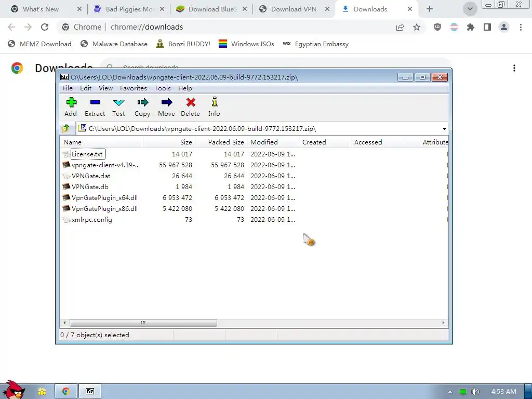Open the MEMZ Download bookmark
The image size is (532, 399).
coord(39,44)
